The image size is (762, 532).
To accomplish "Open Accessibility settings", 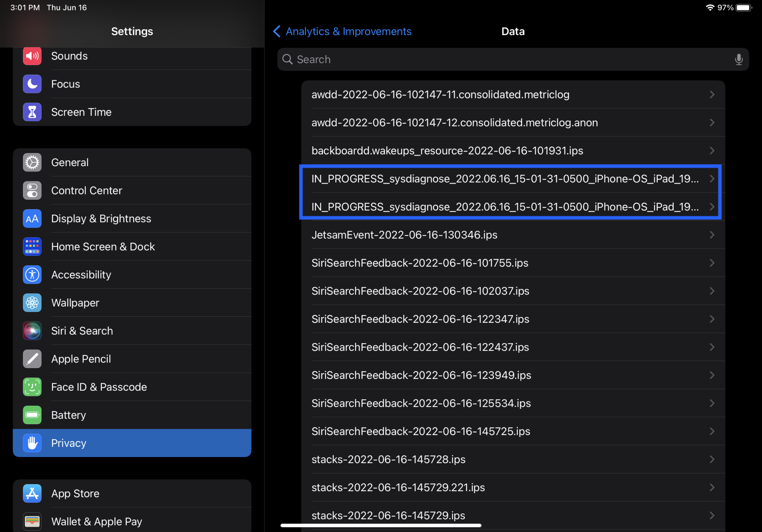I will coord(132,275).
